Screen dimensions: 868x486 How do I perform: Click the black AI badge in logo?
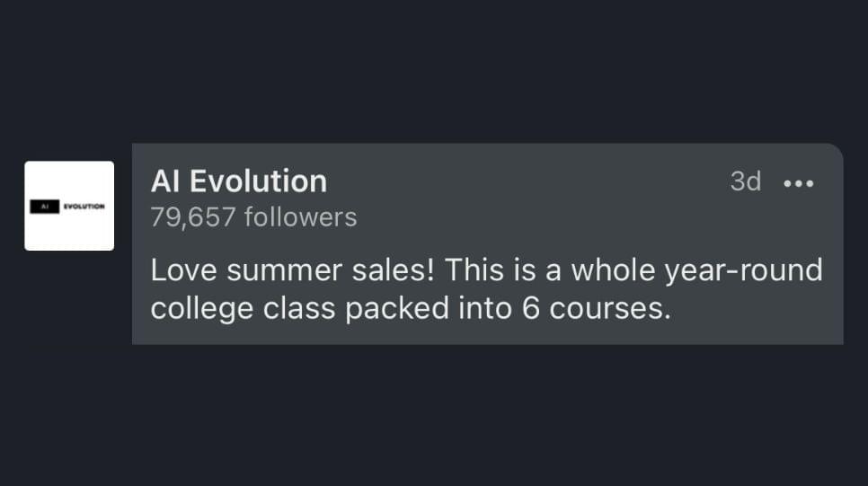[x=44, y=207]
